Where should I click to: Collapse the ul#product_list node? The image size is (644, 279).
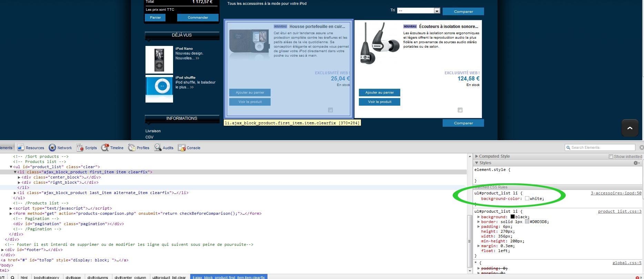(11, 167)
